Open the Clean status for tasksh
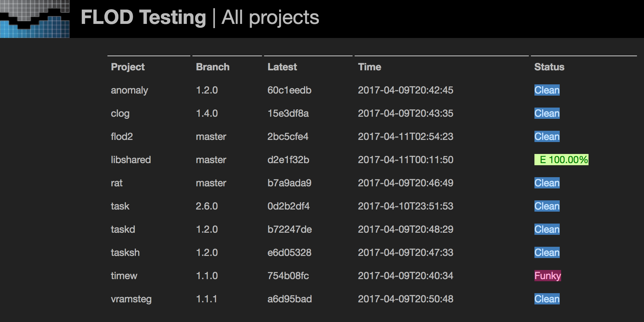 click(547, 252)
